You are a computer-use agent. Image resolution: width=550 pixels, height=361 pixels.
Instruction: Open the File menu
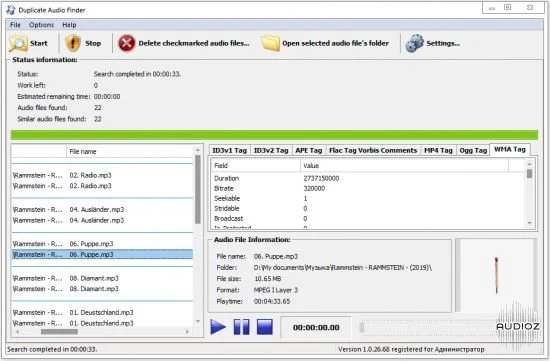15,25
